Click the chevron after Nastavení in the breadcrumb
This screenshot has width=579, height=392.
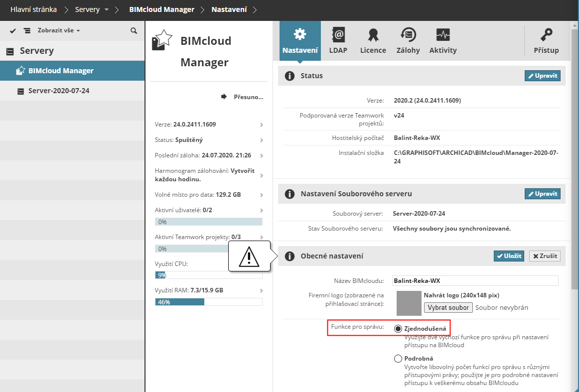pyautogui.click(x=255, y=10)
